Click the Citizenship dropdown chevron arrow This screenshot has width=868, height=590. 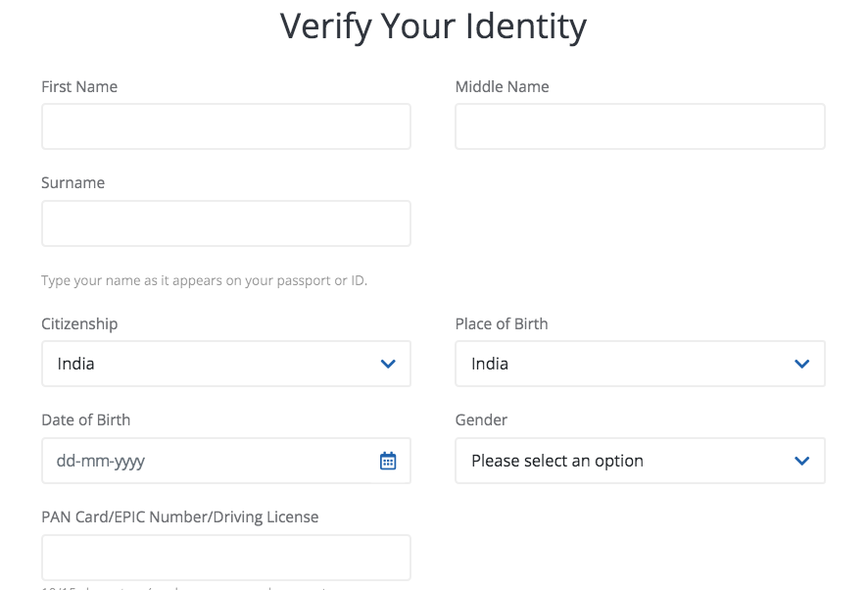tap(388, 364)
